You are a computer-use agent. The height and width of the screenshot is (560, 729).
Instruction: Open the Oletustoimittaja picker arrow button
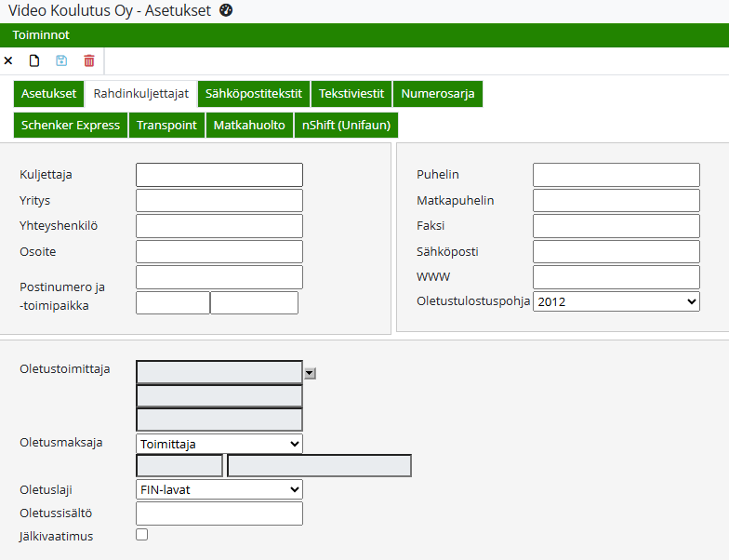310,373
